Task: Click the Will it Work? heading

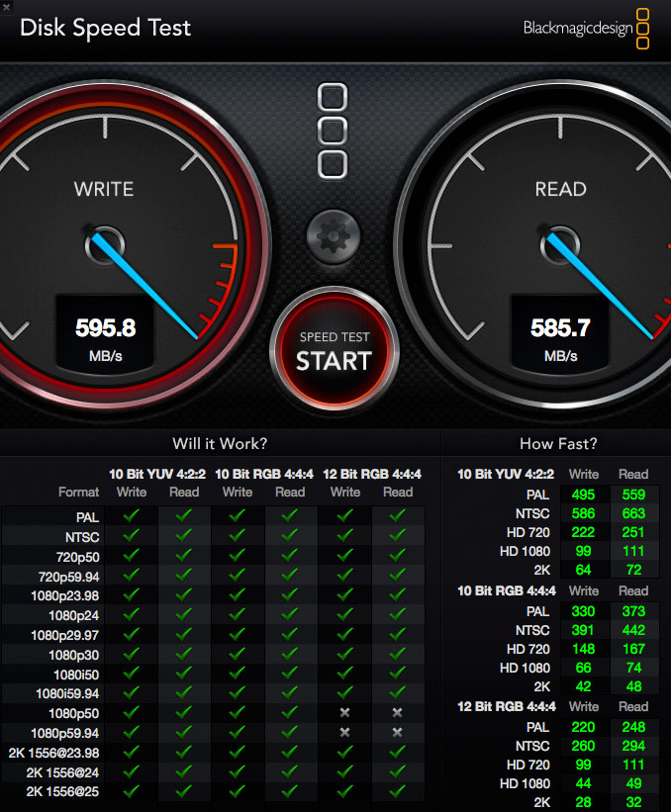Action: [220, 443]
